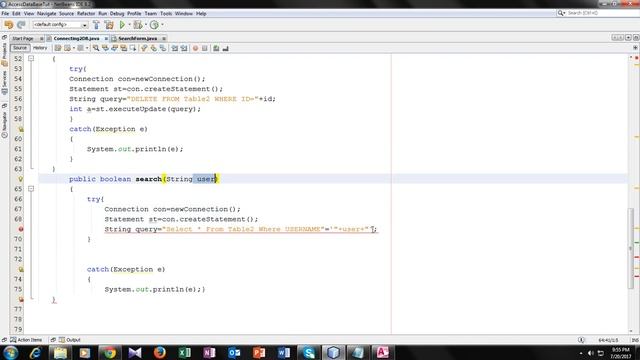Open the File menu
The image size is (640, 360).
tap(5, 13)
